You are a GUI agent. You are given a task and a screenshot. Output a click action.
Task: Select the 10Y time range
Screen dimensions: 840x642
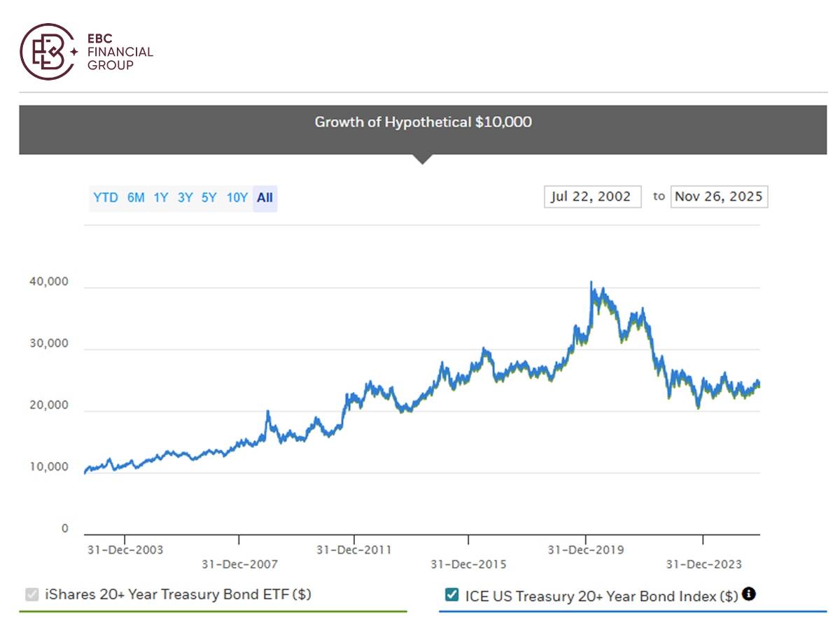pyautogui.click(x=237, y=198)
